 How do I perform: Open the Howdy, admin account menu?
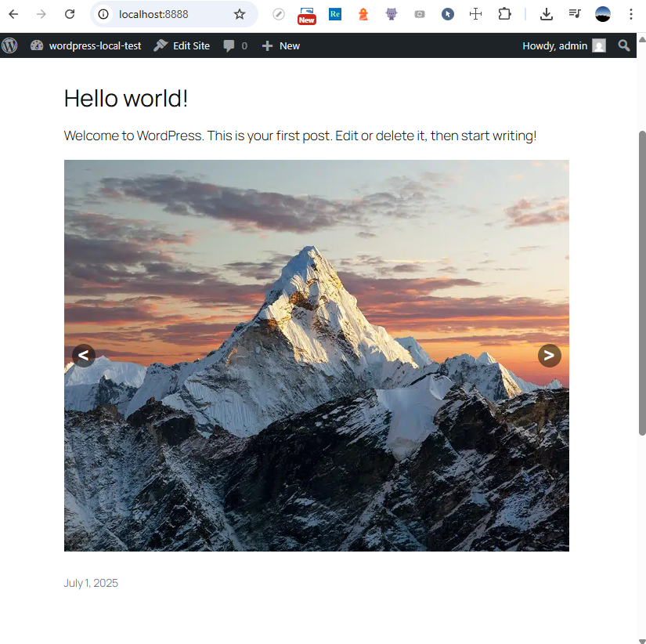564,45
